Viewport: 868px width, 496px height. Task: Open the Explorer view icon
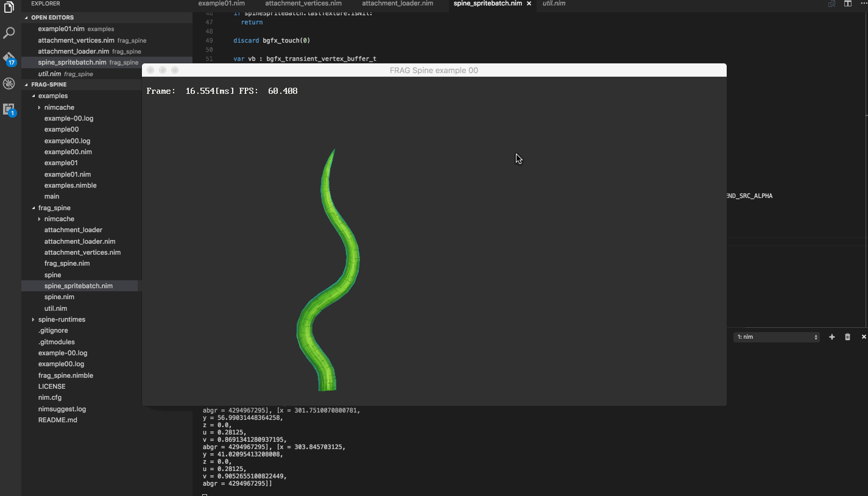[9, 6]
